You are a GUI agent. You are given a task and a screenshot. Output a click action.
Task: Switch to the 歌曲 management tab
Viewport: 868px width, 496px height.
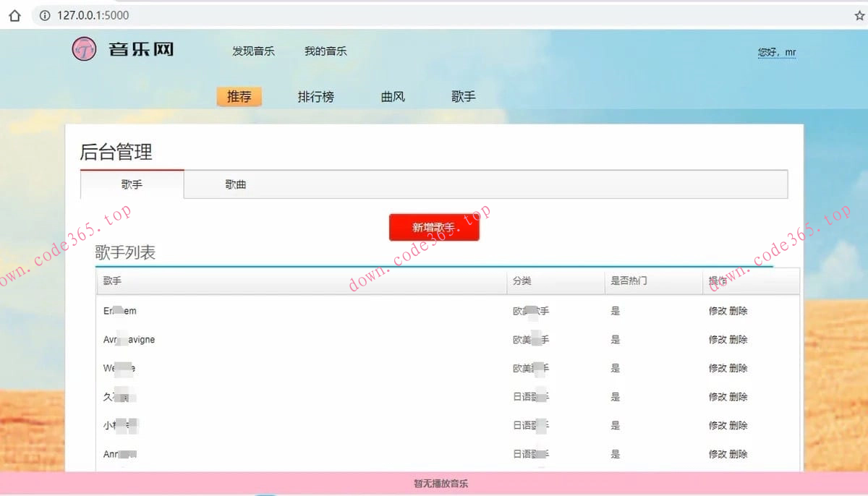tap(236, 184)
